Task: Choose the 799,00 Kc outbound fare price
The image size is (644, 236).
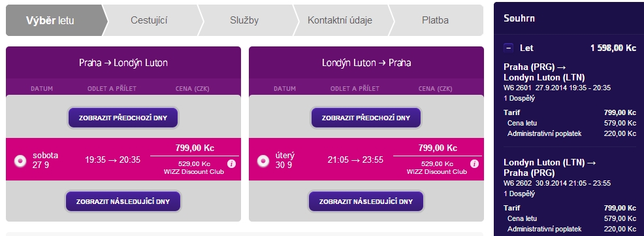Action: (195, 148)
